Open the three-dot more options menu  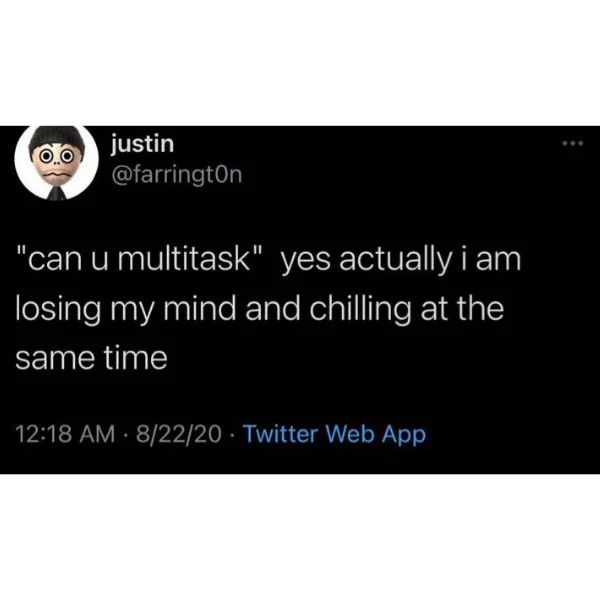click(x=572, y=143)
